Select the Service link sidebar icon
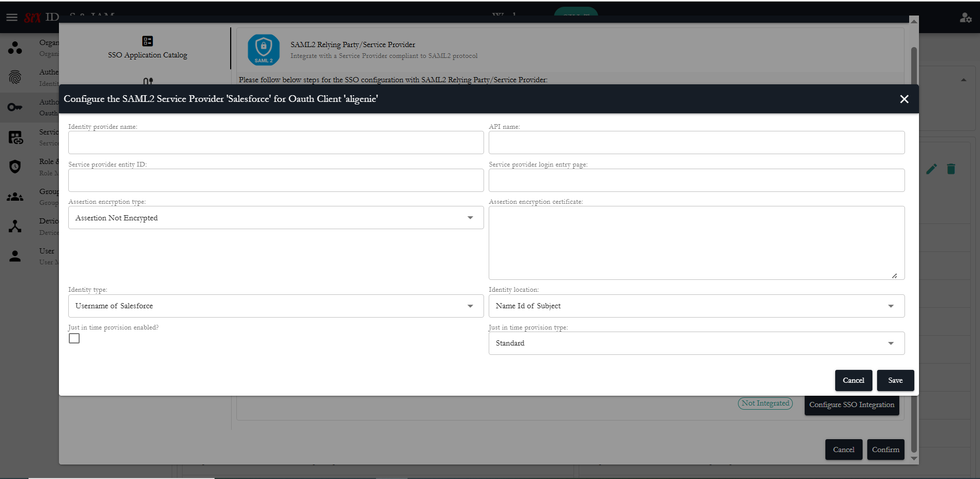Image resolution: width=980 pixels, height=479 pixels. 16,137
